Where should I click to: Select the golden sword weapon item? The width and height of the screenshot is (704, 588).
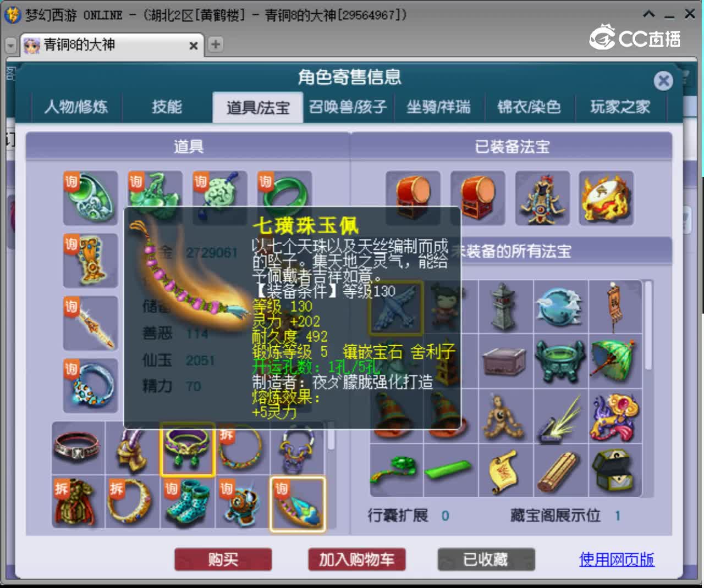[91, 324]
